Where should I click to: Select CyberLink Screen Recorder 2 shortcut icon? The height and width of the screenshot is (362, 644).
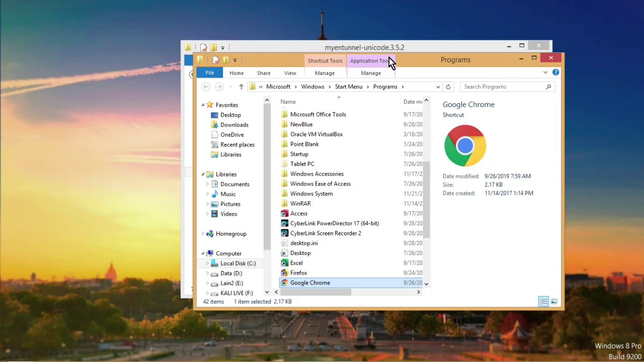(x=285, y=233)
